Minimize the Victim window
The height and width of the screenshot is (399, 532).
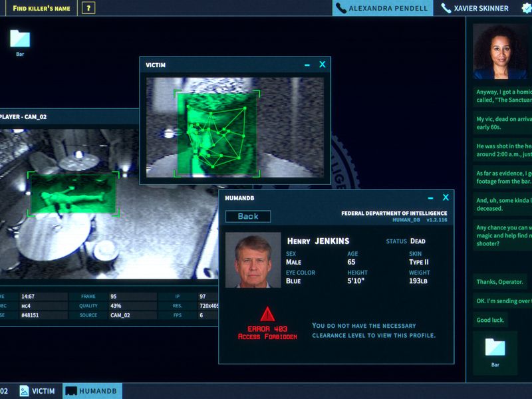pyautogui.click(x=307, y=65)
